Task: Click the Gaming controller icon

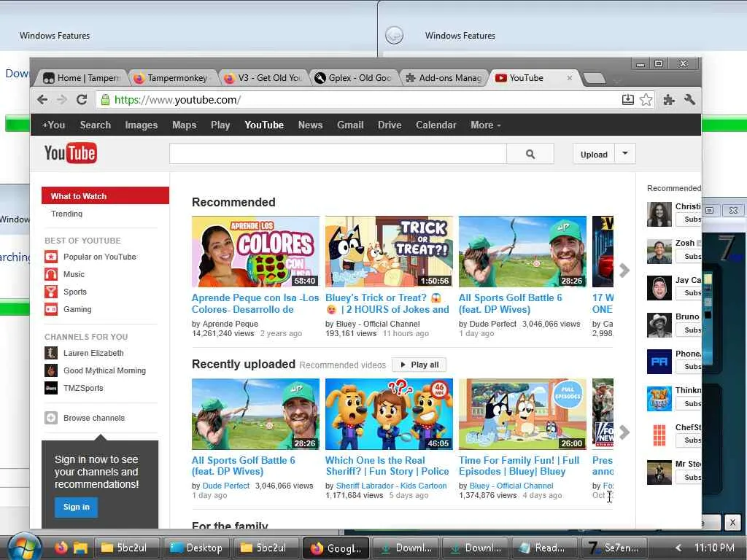Action: (51, 309)
